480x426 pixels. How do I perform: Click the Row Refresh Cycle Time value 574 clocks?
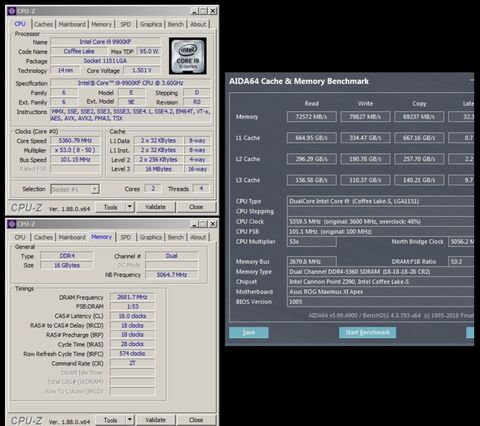point(132,353)
